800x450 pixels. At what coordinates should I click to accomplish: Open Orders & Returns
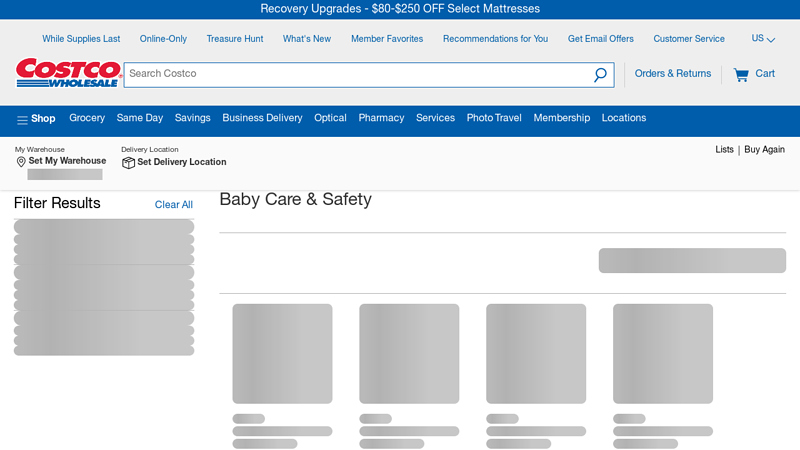672,73
